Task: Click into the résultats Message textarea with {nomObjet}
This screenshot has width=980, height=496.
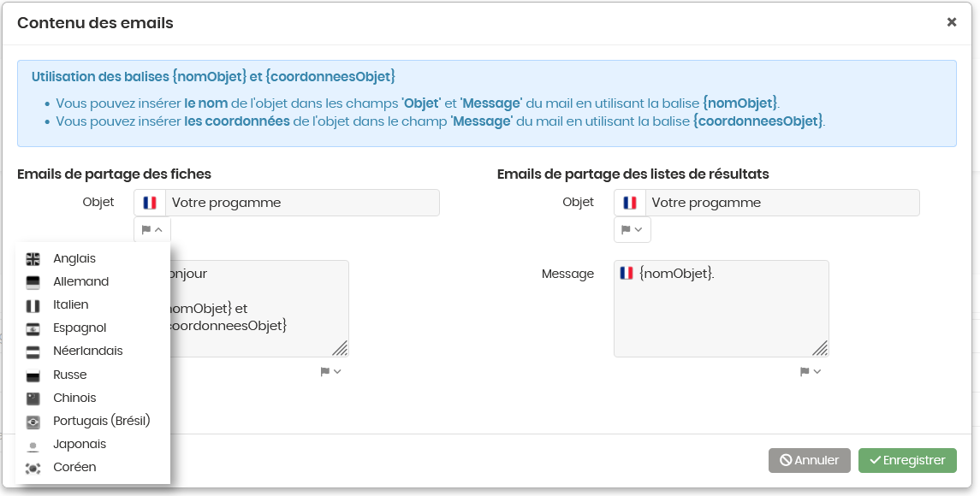Action: [722, 309]
